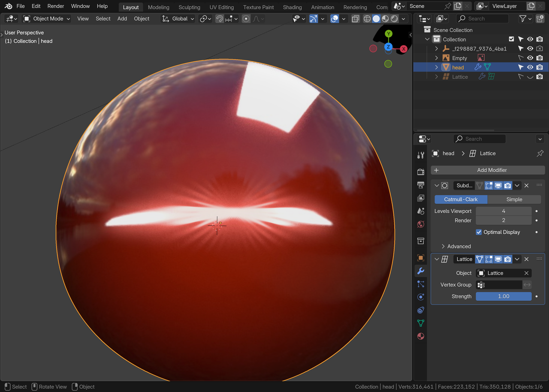Open Subdivision modifier extras dropdown

coord(517,186)
